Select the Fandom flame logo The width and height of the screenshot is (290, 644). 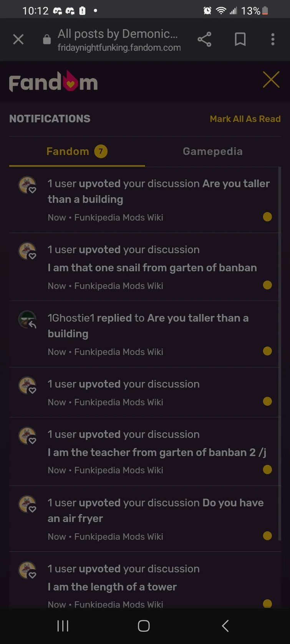point(53,81)
